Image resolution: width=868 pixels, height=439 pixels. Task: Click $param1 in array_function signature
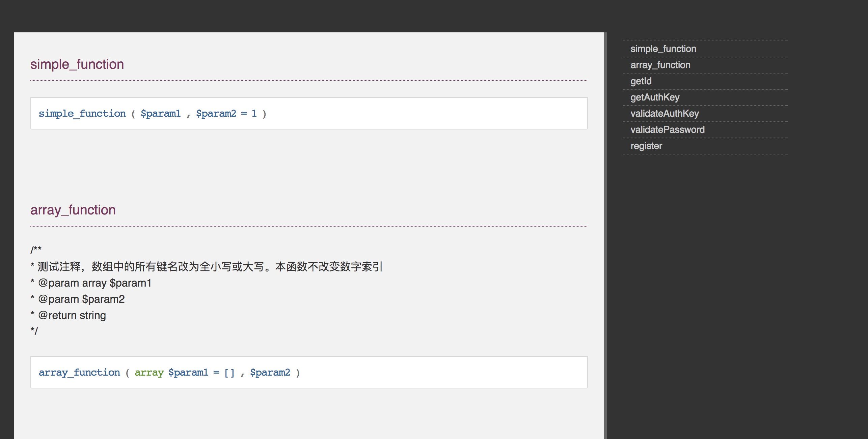click(x=188, y=373)
